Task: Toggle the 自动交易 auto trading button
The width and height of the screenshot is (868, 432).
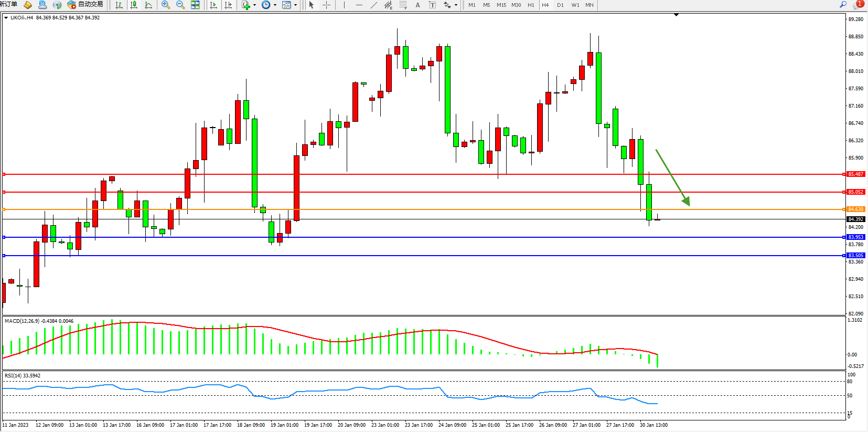Action: tap(85, 5)
